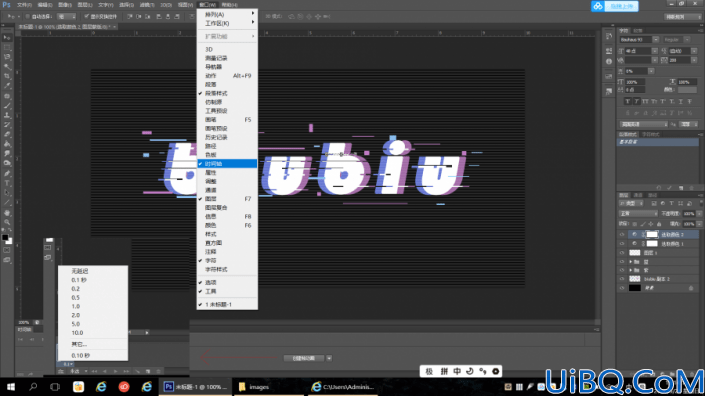The image size is (705, 396).
Task: Select the Clone Stamp tool
Action: point(7,115)
